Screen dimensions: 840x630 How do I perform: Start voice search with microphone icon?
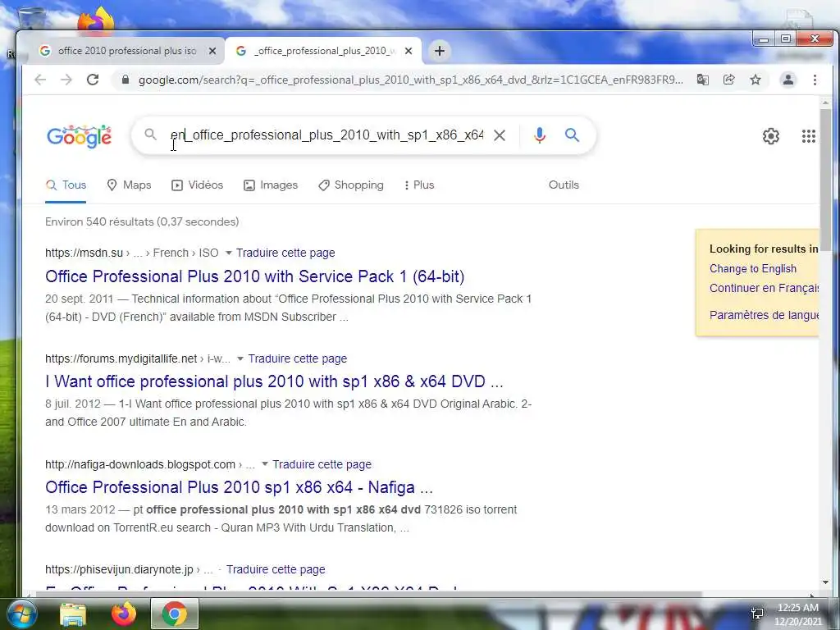(x=540, y=135)
